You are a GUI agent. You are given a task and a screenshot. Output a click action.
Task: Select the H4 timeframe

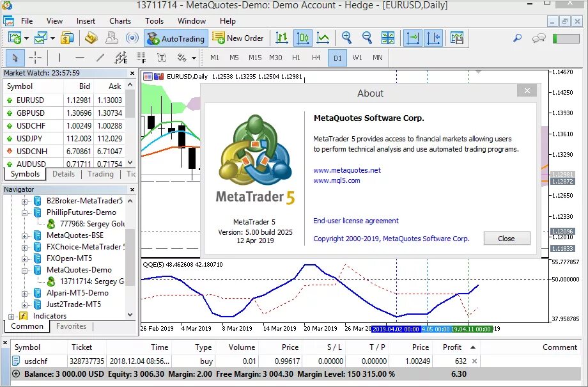point(316,58)
